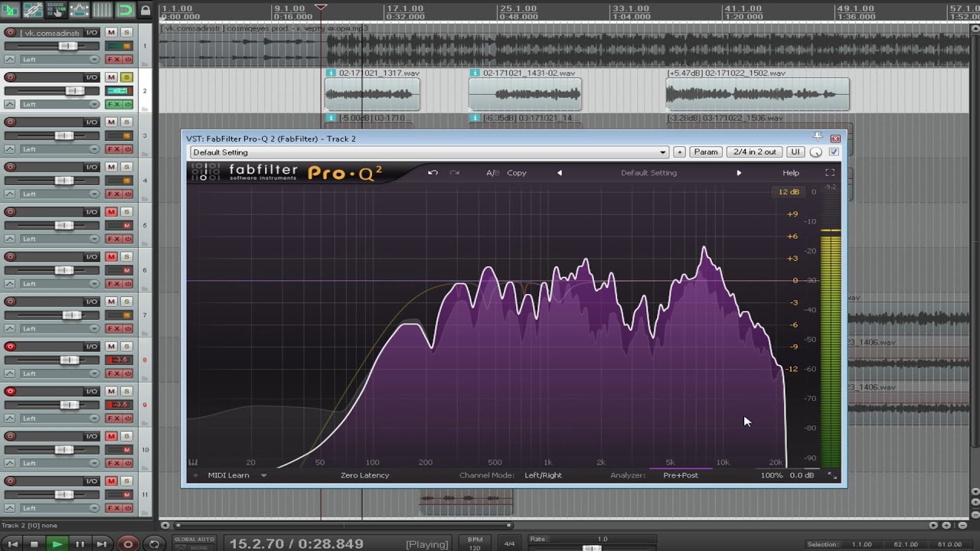Click the Pro-Q redo arrow icon
Screen dimensions: 980x551
455,173
